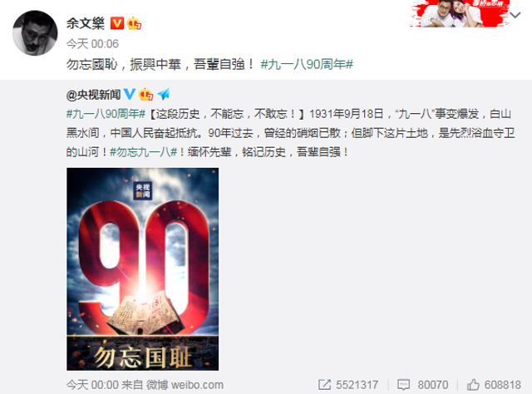Like the post with 608818 thumbs-up
The image size is (532, 394).
[x=494, y=385]
